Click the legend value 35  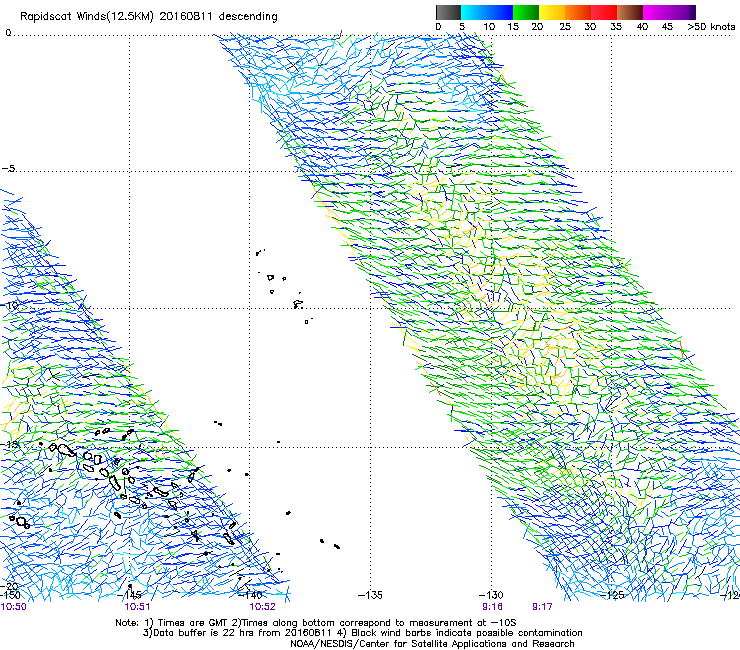(x=616, y=27)
